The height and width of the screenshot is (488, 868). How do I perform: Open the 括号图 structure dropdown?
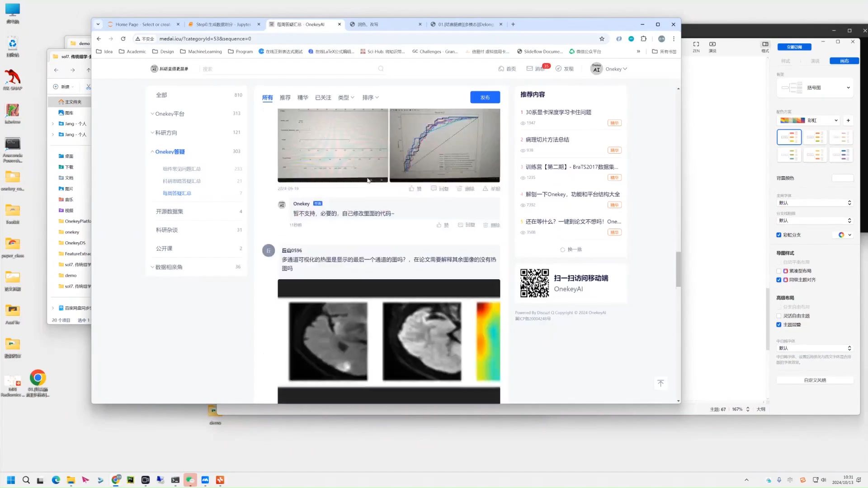(815, 88)
